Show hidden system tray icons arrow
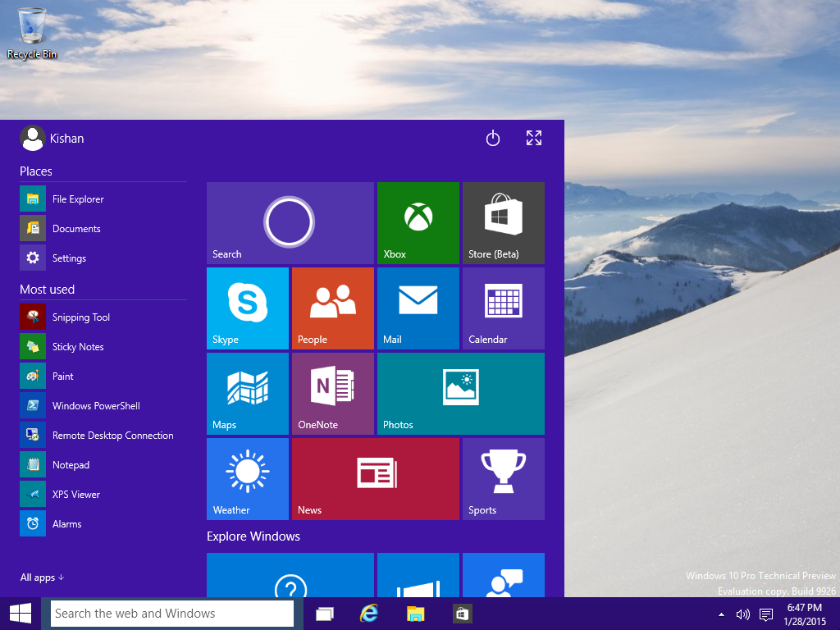Viewport: 840px width, 630px height. tap(721, 614)
